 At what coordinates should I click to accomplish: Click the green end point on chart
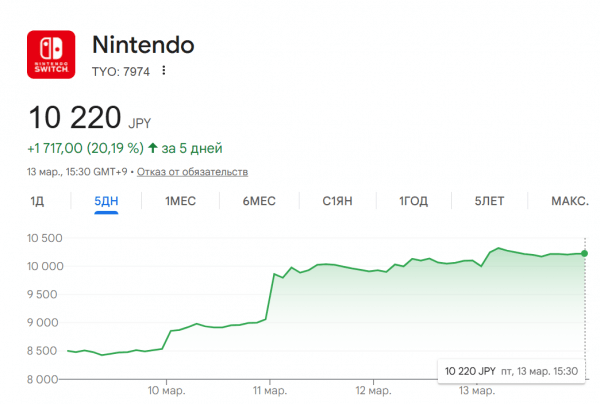tap(584, 253)
